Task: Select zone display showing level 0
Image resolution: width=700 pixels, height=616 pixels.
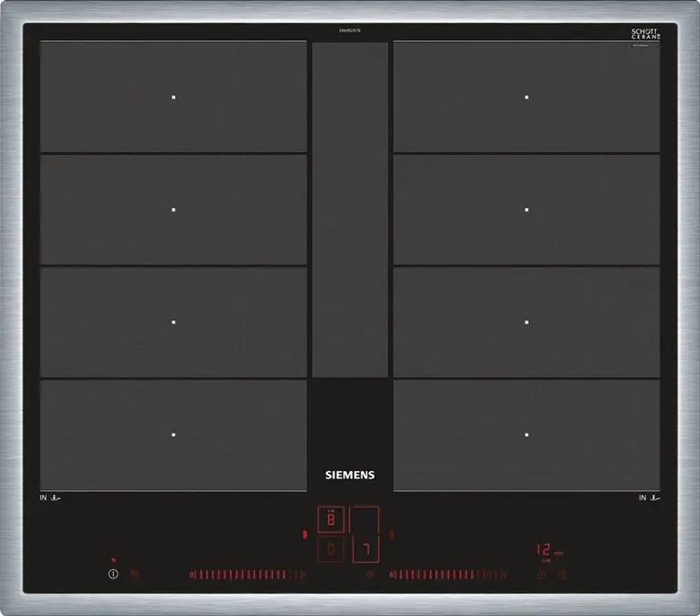Action: point(331,549)
